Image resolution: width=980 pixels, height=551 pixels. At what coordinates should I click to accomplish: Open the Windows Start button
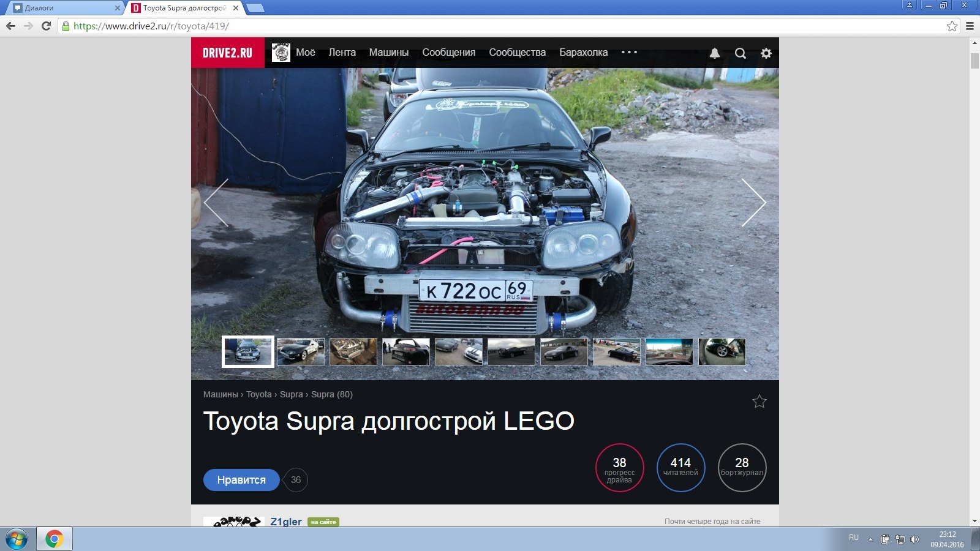(x=17, y=539)
